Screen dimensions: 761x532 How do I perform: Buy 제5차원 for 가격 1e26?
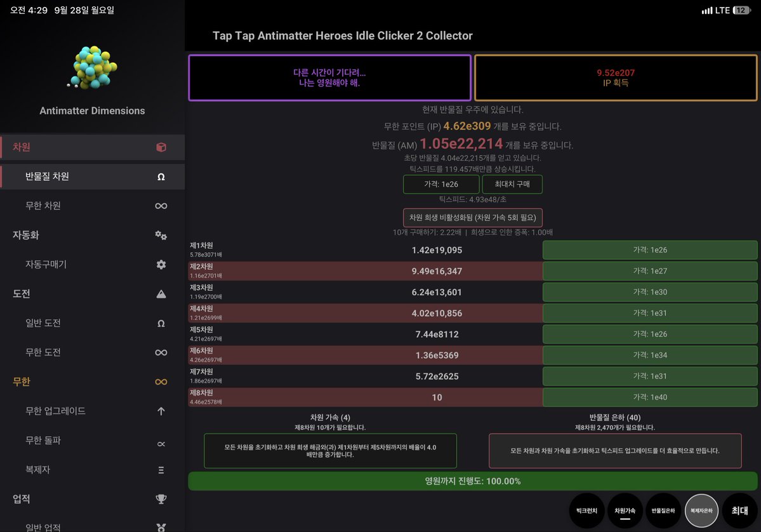point(650,334)
